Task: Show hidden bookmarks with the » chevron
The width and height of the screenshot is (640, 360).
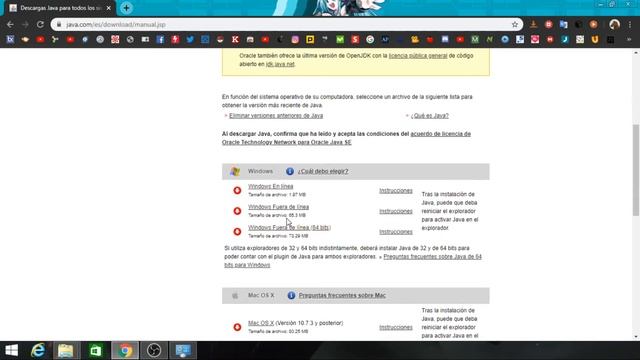Action: coord(629,40)
